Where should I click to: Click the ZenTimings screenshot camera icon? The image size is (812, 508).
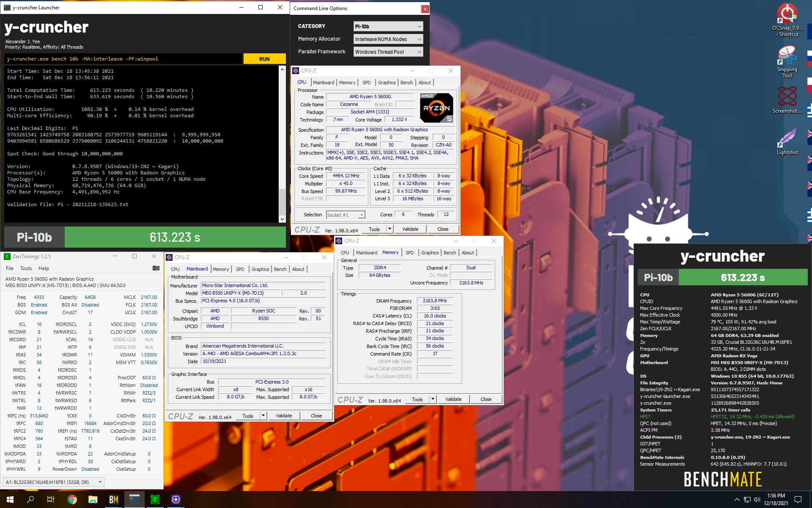pyautogui.click(x=156, y=268)
